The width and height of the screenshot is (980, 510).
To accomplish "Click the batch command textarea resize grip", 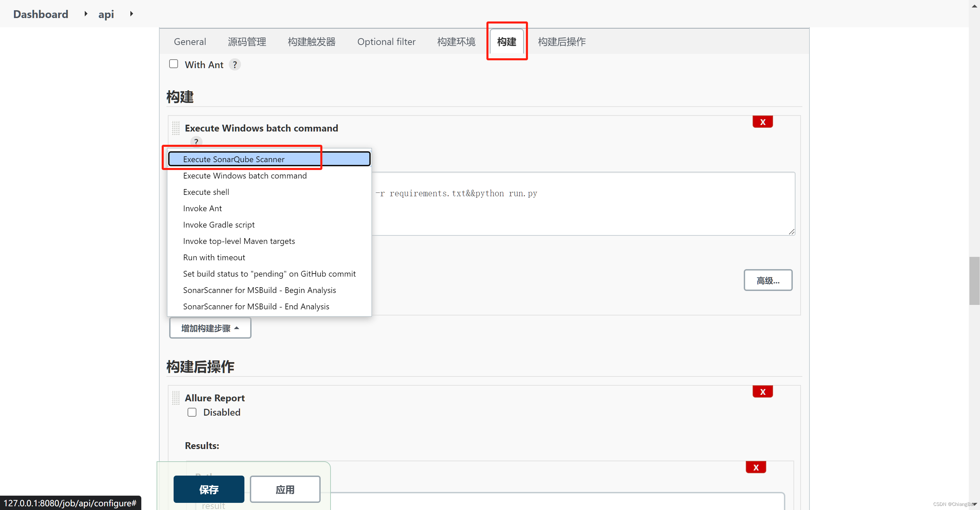I will coord(791,232).
